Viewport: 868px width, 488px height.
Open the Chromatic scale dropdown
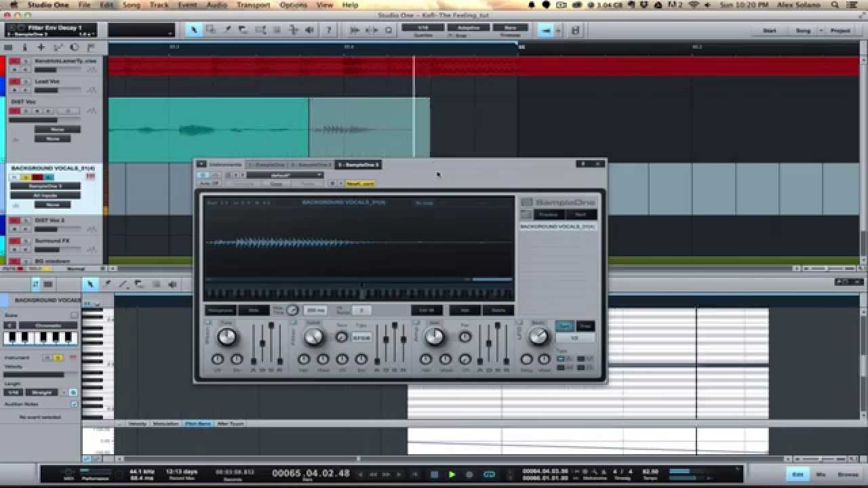coord(48,325)
